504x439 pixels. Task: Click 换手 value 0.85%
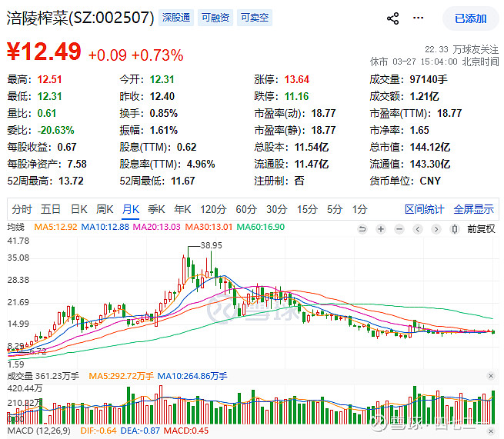164,113
